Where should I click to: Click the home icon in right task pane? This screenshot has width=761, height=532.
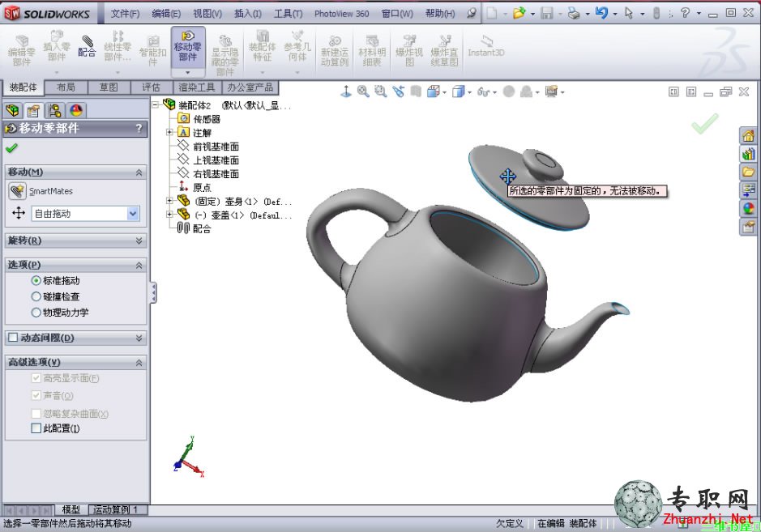pyautogui.click(x=748, y=136)
